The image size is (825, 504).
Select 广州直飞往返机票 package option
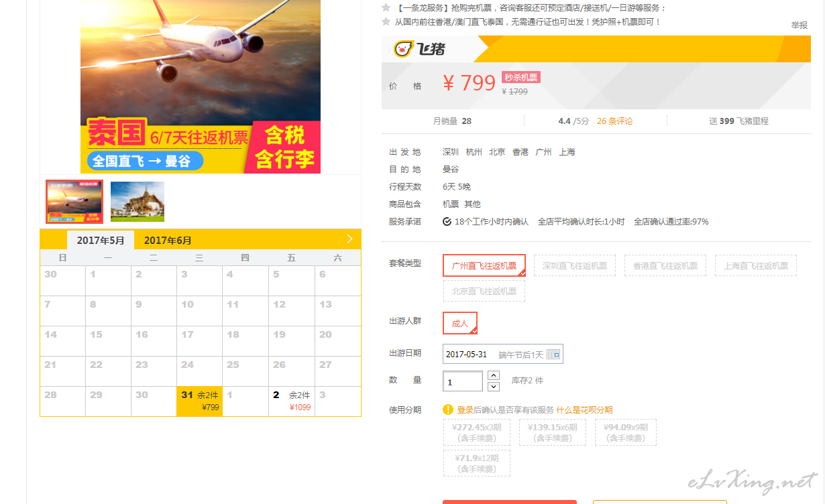(x=484, y=265)
